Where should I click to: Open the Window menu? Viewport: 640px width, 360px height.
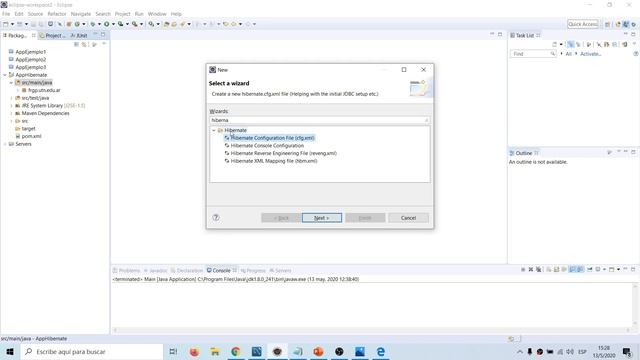[157, 14]
